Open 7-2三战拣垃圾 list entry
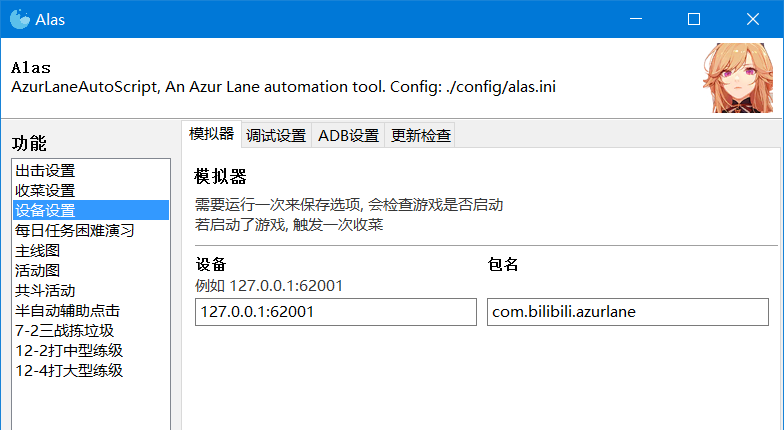784x430 pixels. [64, 331]
